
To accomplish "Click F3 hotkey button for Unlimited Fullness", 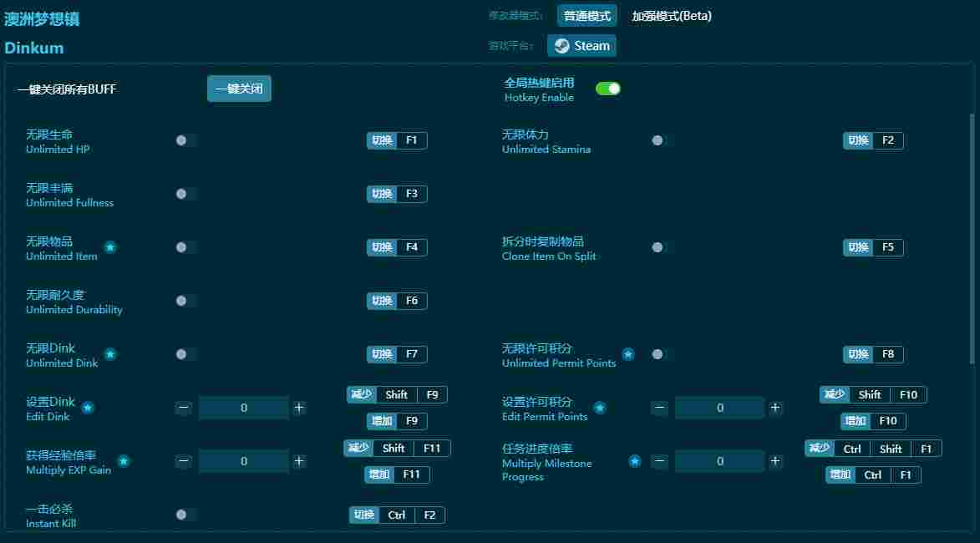I will click(x=397, y=194).
